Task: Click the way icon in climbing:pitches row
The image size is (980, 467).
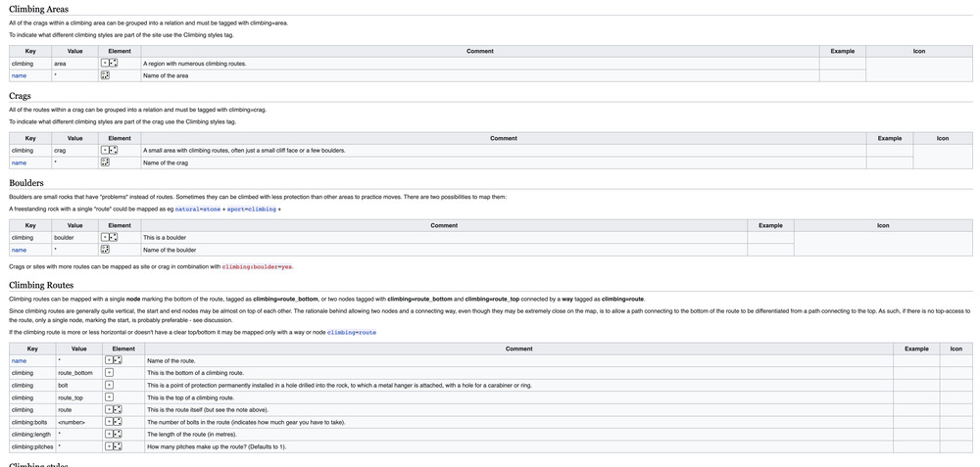Action: click(118, 446)
